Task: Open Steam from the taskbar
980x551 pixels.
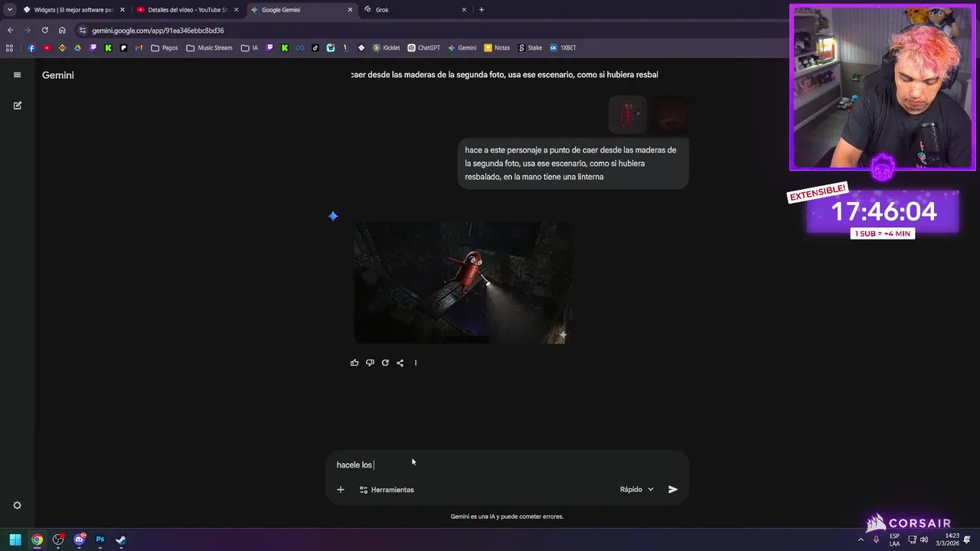Action: (x=121, y=540)
